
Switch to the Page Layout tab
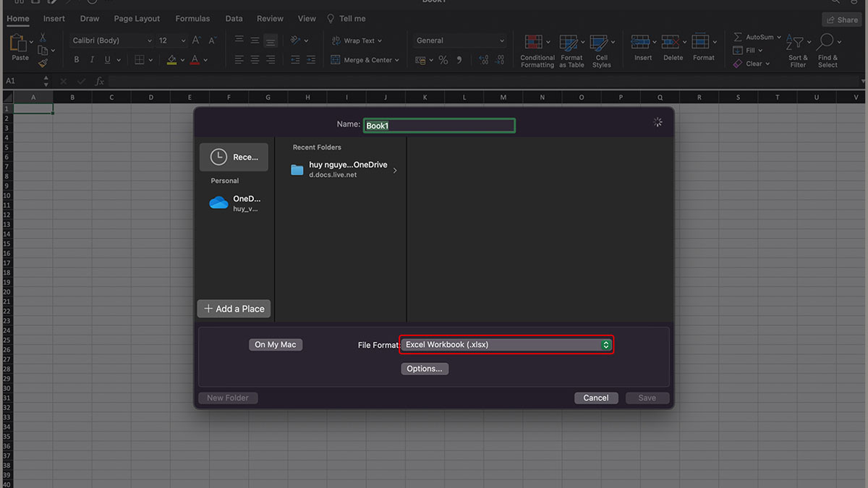click(137, 18)
